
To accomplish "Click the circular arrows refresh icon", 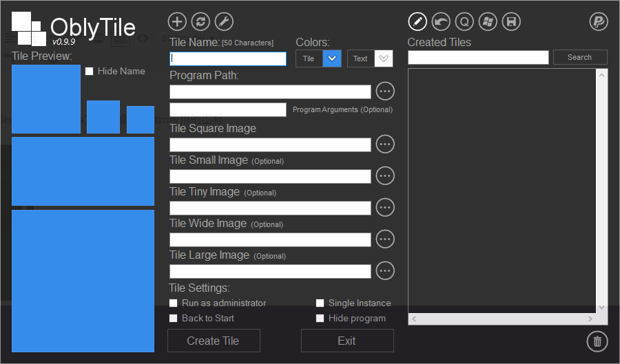I will 201,21.
